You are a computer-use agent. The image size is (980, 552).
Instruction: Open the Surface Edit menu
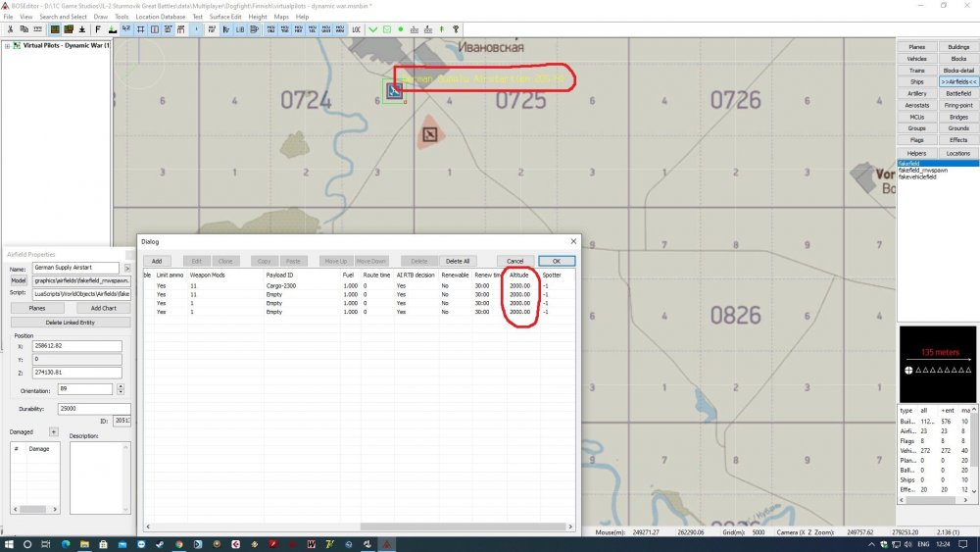coord(225,17)
